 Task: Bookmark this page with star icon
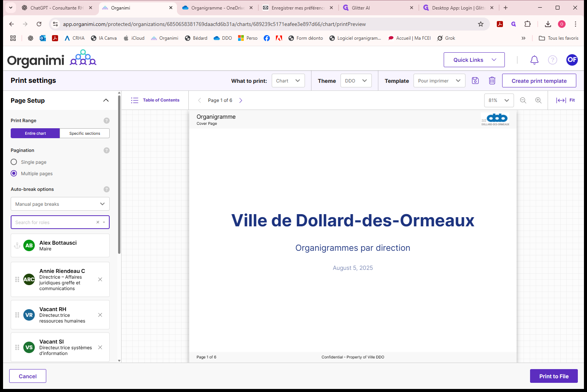click(x=481, y=24)
